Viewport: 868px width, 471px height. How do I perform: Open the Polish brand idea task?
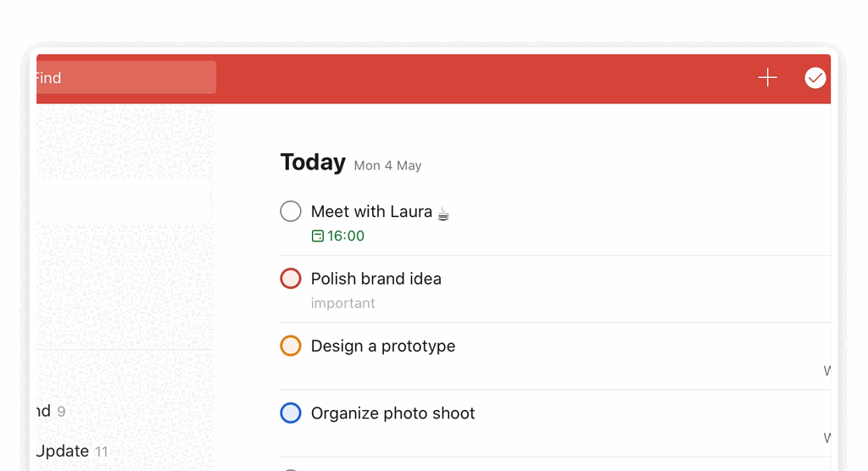(376, 279)
